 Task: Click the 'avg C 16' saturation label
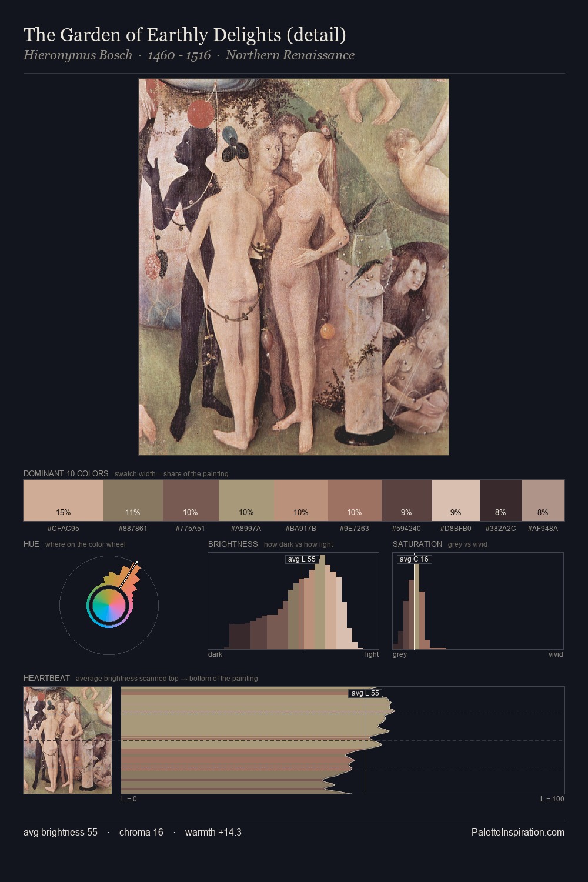[x=414, y=559]
